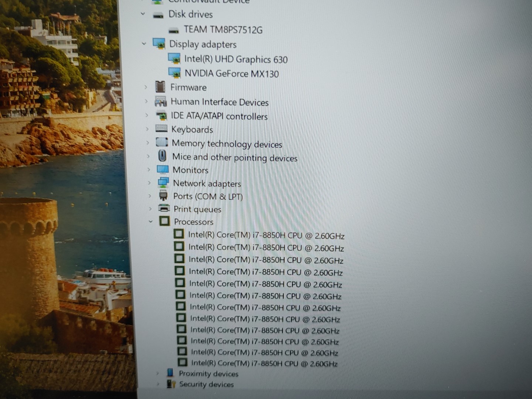Click the TEAM TM8PS7512G drive icon
Viewport: 532px width, 399px height.
pos(174,30)
